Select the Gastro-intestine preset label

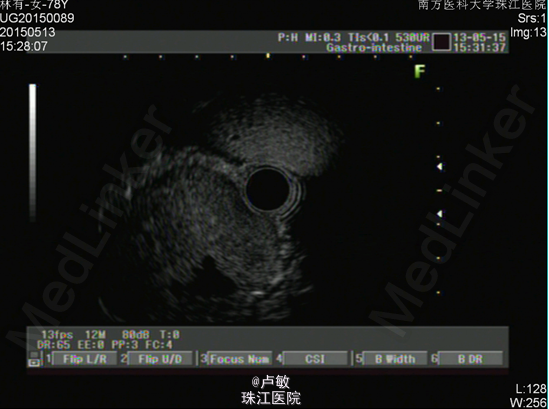point(374,47)
